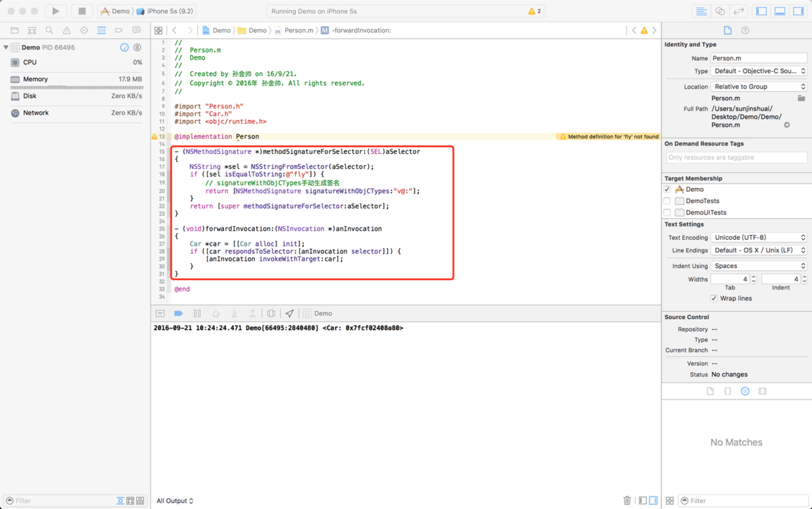Screen dimensions: 812x509
Task: Choose the iPhone 5s (9.2) destination
Action: tap(164, 11)
